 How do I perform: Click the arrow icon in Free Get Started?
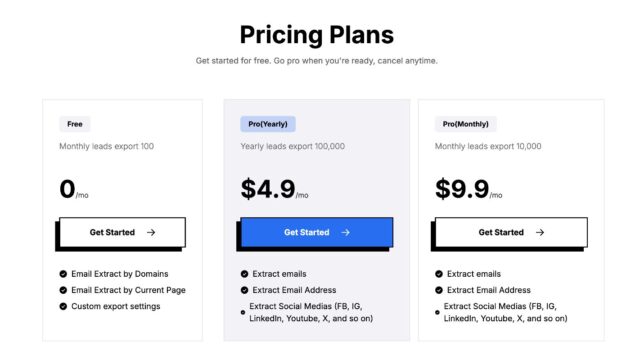(151, 232)
